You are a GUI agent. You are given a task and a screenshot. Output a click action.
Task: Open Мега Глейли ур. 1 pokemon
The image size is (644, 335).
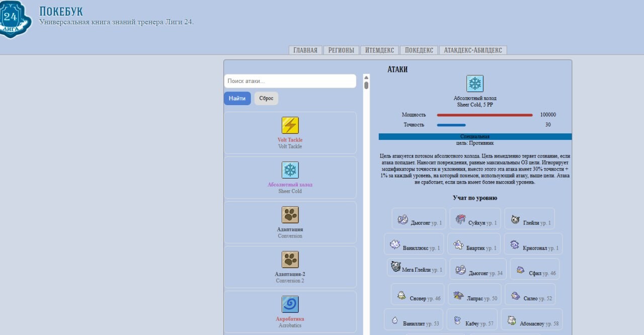(416, 268)
